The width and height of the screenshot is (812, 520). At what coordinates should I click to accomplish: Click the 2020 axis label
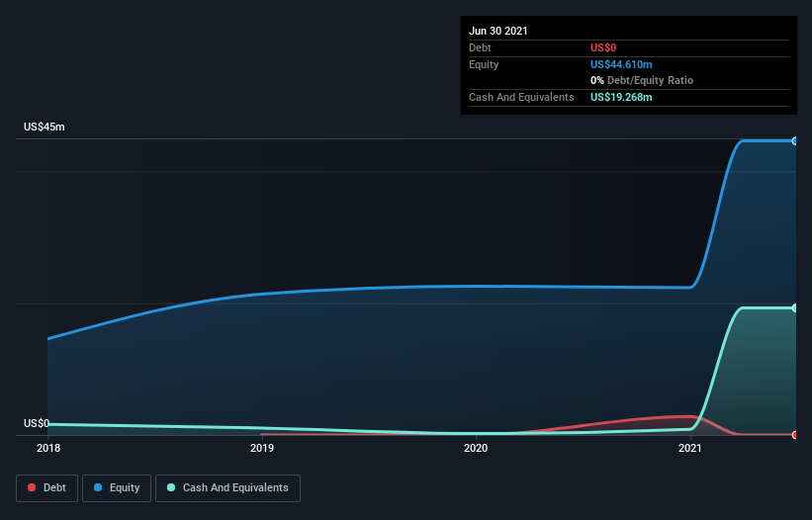[x=476, y=448]
